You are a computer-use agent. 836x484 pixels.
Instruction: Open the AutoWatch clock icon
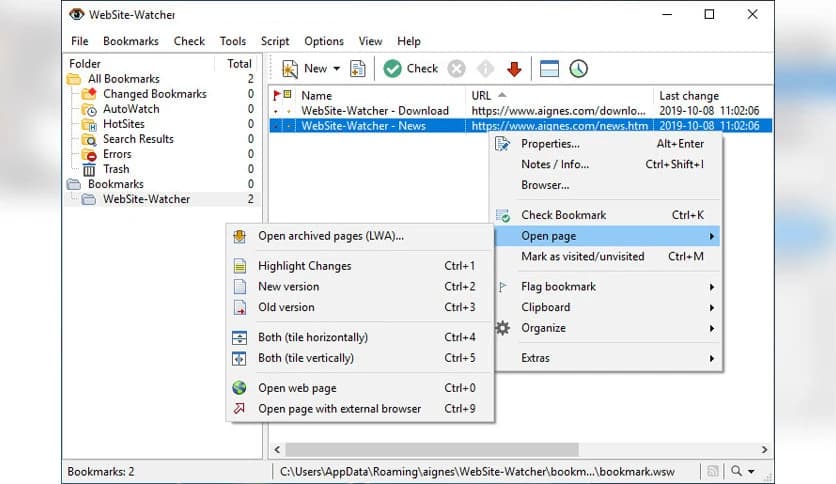[578, 69]
